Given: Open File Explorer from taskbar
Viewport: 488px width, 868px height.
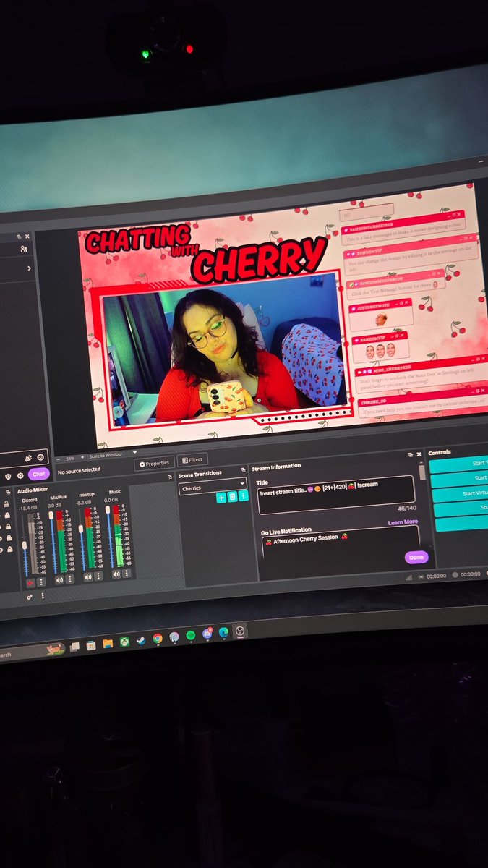Looking at the screenshot, I should click(x=108, y=643).
